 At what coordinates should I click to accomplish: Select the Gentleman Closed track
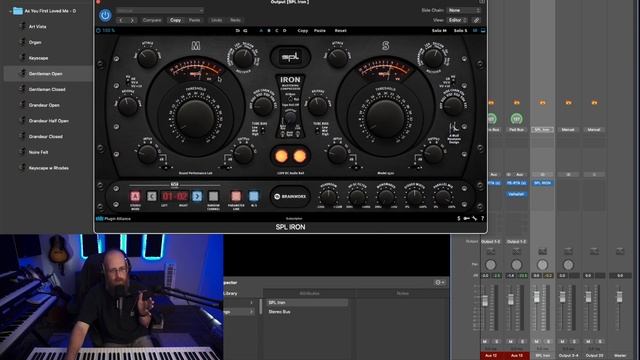pyautogui.click(x=48, y=89)
